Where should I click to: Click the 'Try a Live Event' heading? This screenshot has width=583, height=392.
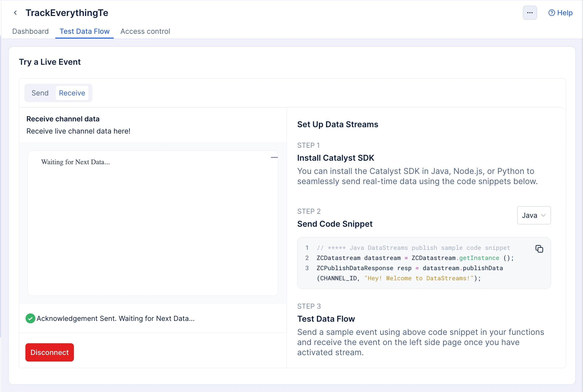[x=50, y=62]
